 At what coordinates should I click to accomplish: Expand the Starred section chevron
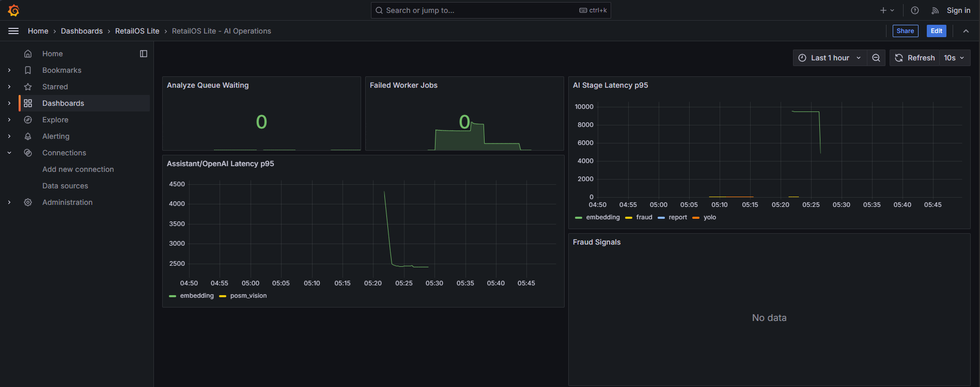tap(9, 87)
